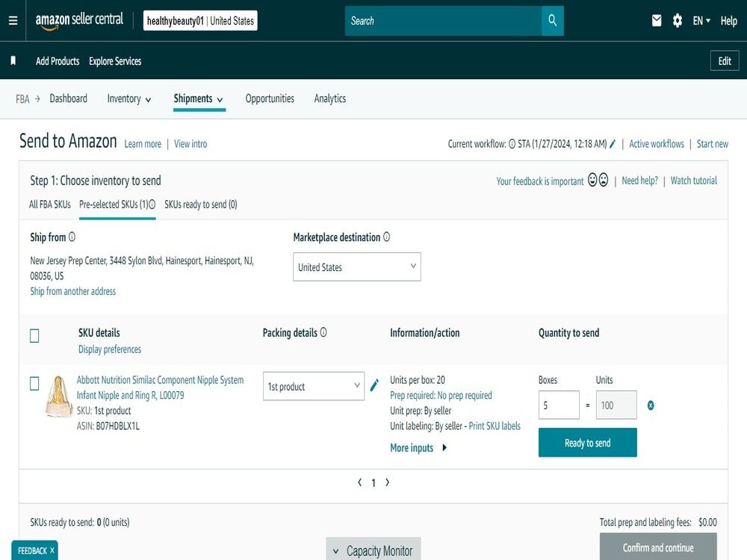Screen dimensions: 747x560
Task: Click Explore Services link
Action: 115,61
